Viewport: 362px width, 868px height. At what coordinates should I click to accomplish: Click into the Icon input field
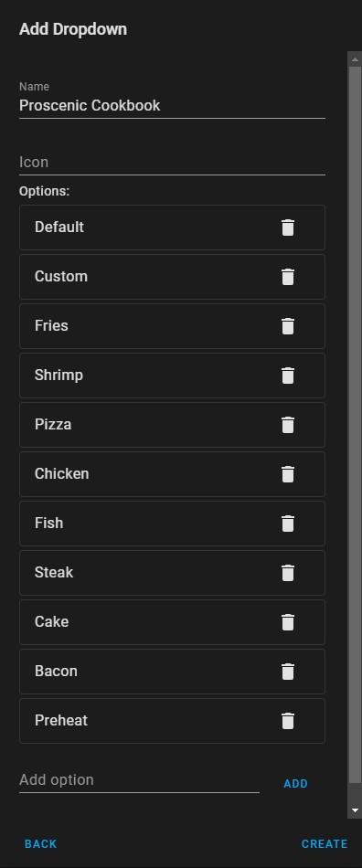[172, 163]
